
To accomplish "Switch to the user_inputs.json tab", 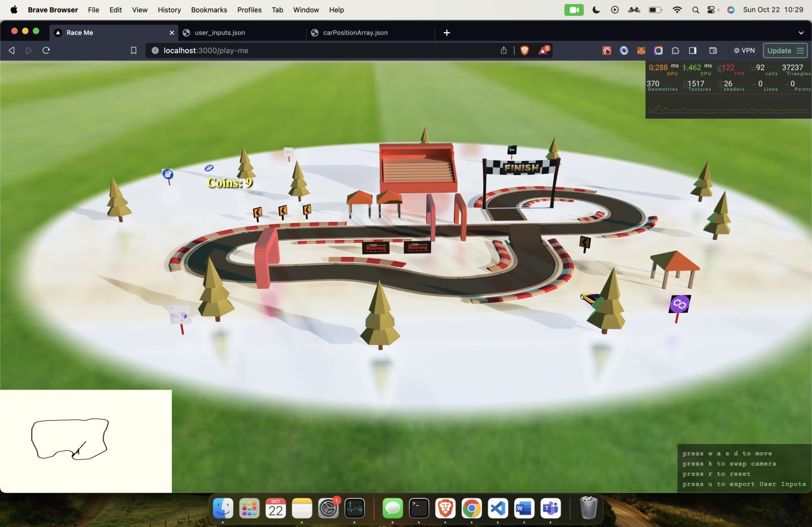I will click(242, 33).
